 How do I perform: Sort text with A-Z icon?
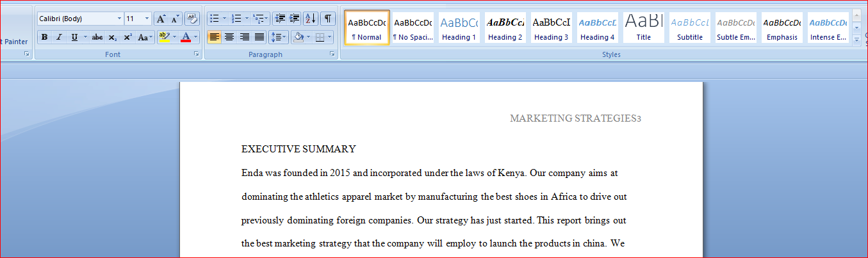(311, 19)
